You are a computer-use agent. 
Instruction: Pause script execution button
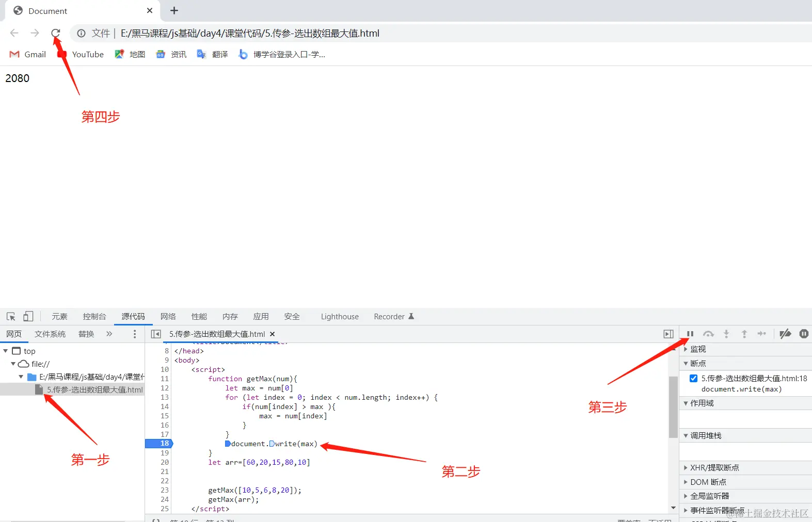(x=690, y=334)
